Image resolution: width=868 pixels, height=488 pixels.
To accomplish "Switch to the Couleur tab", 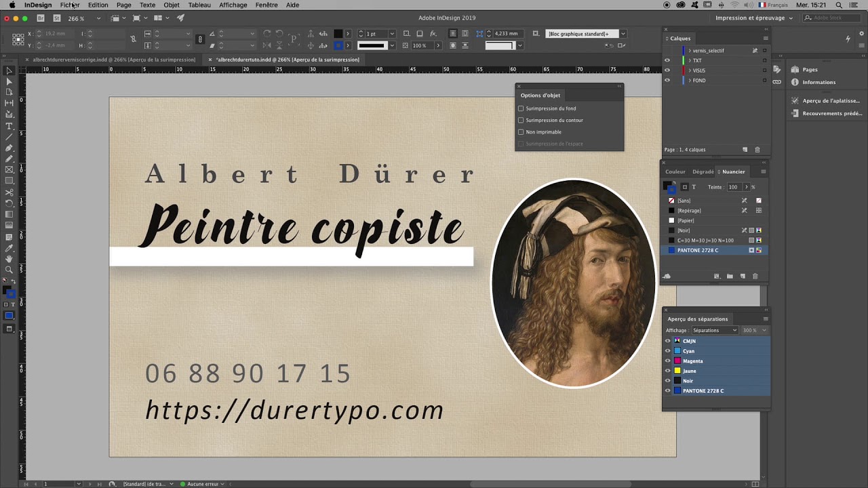I will (675, 171).
